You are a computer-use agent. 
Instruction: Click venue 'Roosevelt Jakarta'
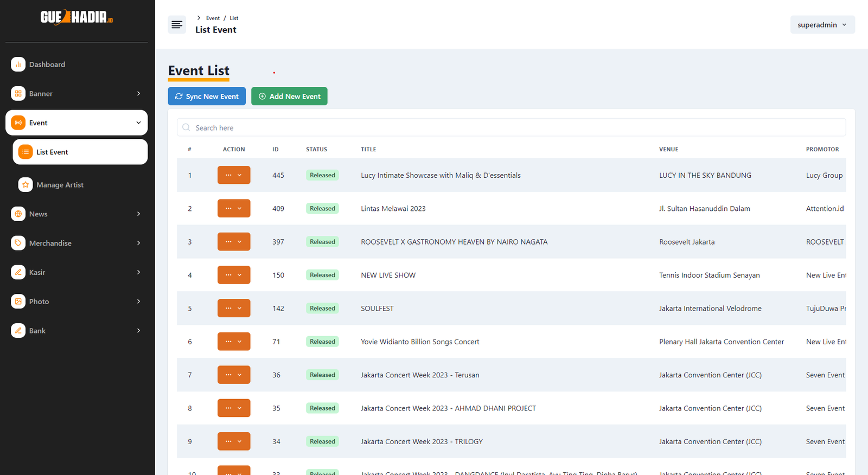point(687,242)
